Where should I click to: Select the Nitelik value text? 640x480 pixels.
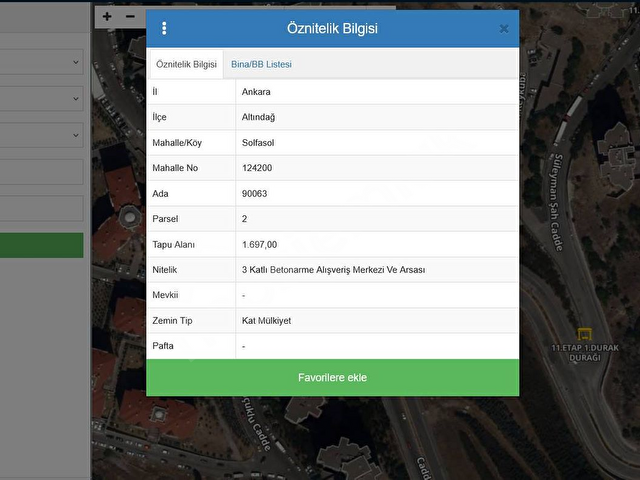click(333, 270)
